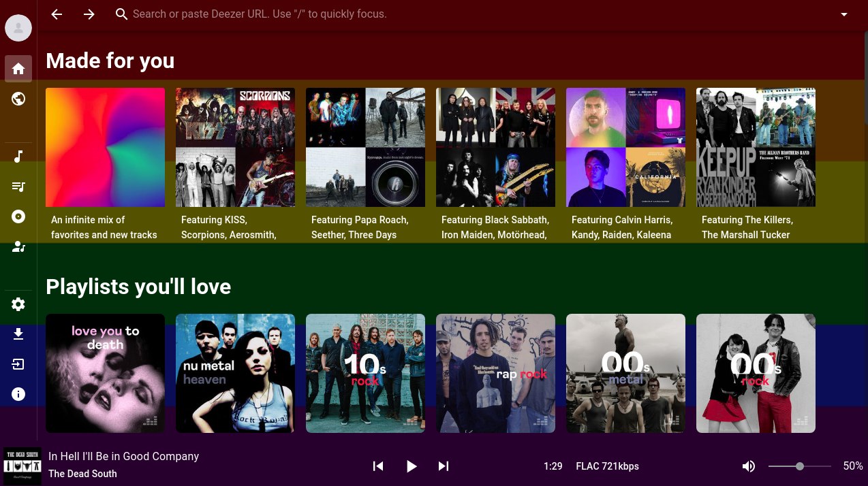Expand the search bar dropdown arrow
Viewport: 868px width, 486px height.
point(844,14)
